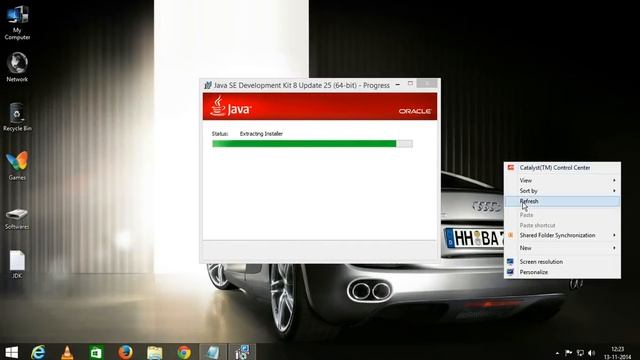Launch VLC media player from taskbar
640x360 pixels.
67,352
